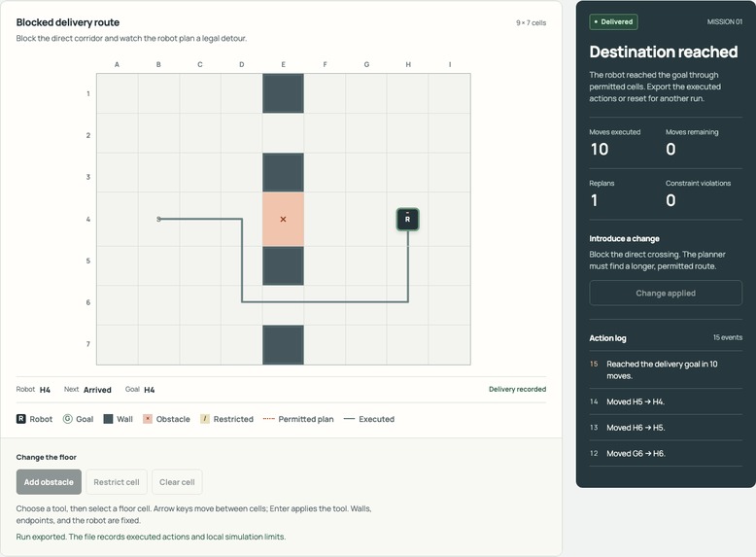Screen dimensions: 756x557
Task: Click the Constraint violations value 0
Action: tap(670, 200)
